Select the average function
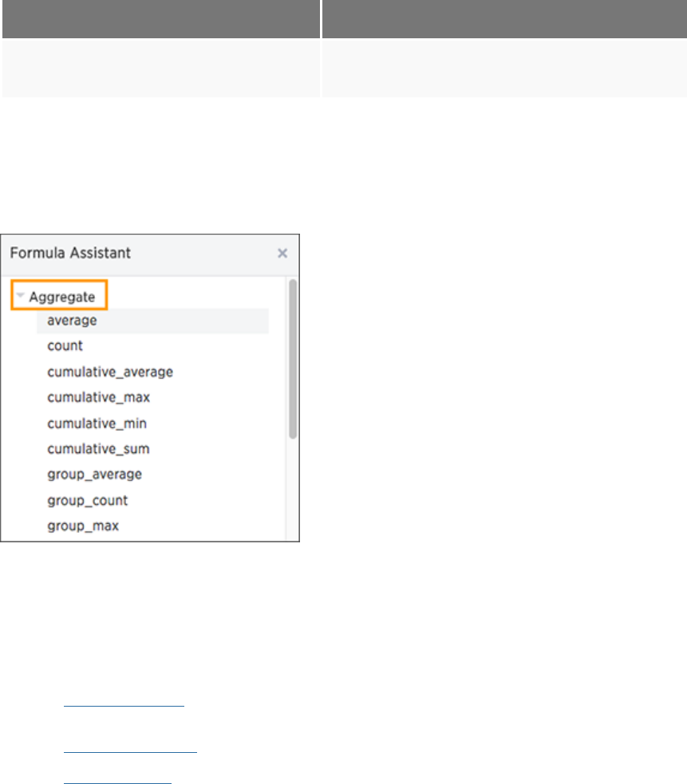Viewport: 687px width, 784px height. tap(152, 321)
